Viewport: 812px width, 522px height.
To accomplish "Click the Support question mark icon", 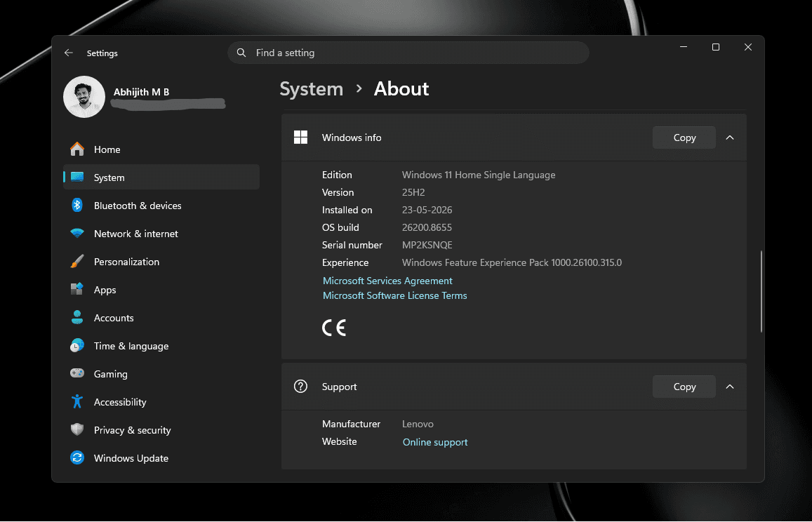I will [300, 387].
